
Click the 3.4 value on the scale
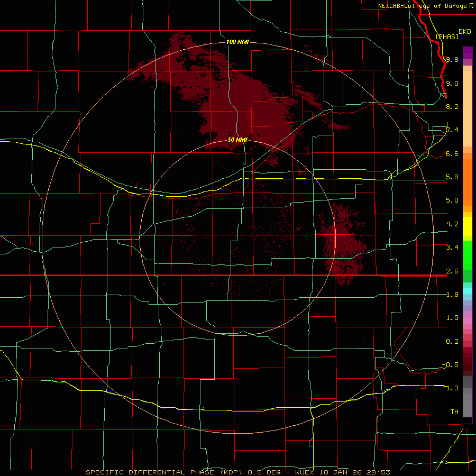pyautogui.click(x=452, y=248)
